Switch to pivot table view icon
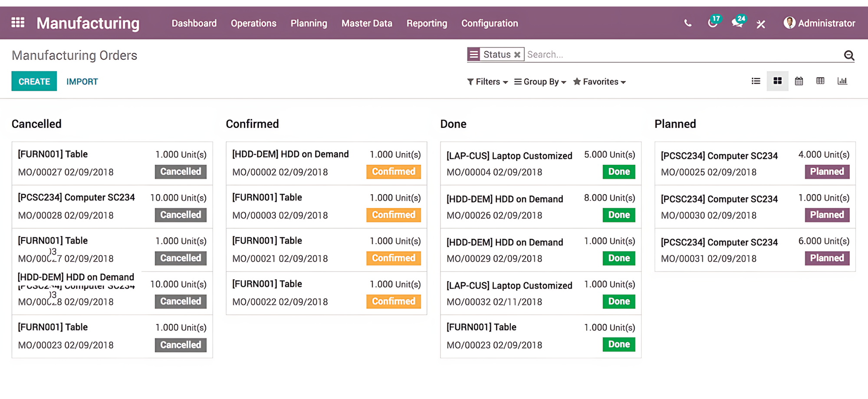The image size is (868, 399). point(820,81)
